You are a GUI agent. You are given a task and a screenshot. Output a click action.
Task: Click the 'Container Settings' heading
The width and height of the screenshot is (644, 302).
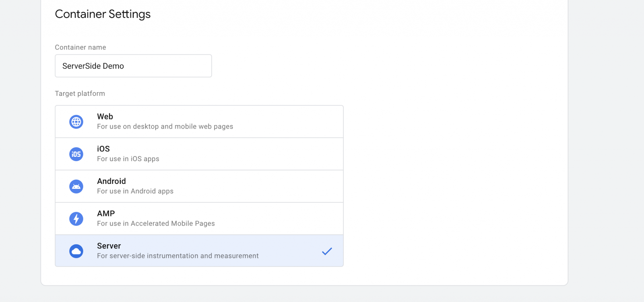(103, 14)
